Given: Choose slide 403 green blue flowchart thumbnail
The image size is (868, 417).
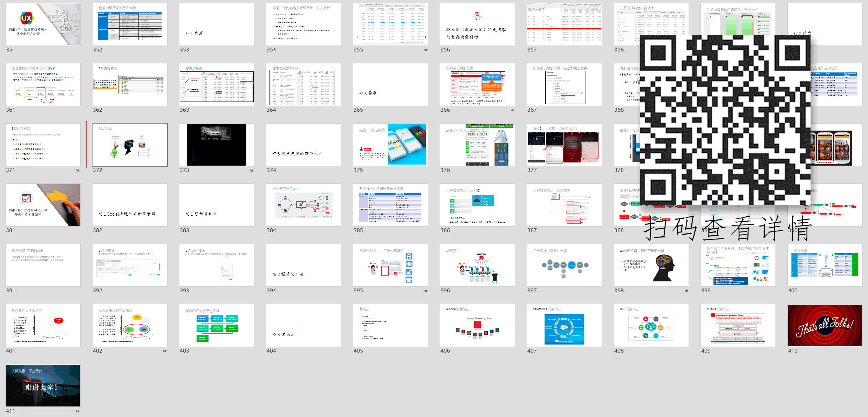Looking at the screenshot, I should (217, 325).
